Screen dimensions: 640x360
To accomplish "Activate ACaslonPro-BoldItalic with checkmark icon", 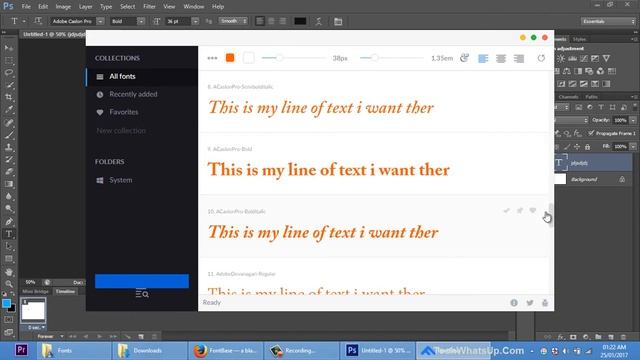I will (507, 211).
